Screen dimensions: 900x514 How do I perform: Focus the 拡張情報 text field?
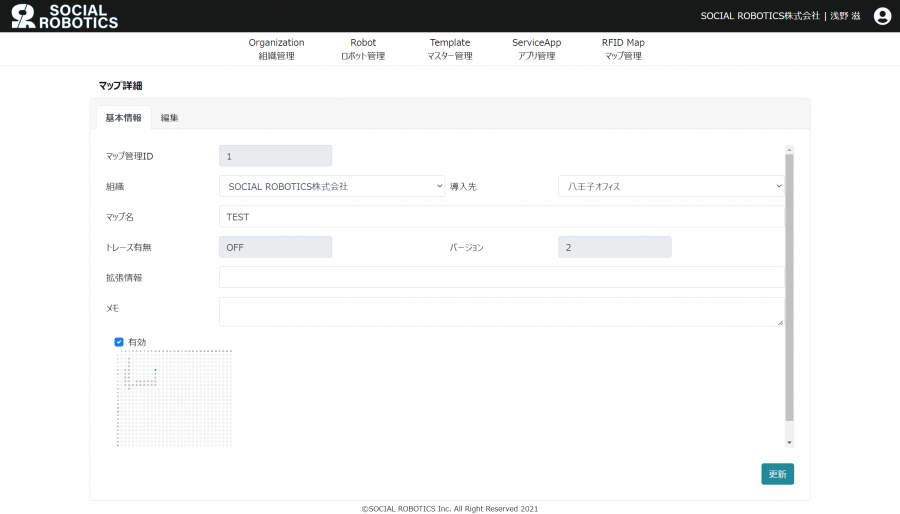click(x=501, y=277)
